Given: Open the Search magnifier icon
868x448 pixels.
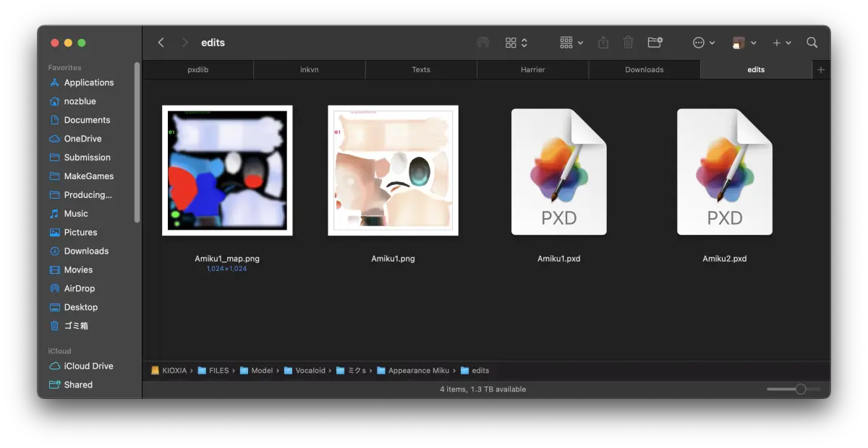Looking at the screenshot, I should pyautogui.click(x=812, y=43).
